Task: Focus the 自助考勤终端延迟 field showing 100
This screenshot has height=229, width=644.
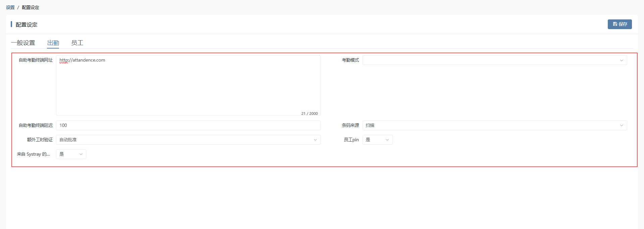Action: tap(188, 125)
